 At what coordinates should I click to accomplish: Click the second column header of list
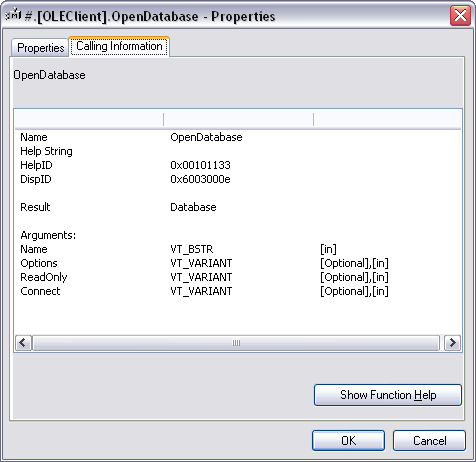238,119
